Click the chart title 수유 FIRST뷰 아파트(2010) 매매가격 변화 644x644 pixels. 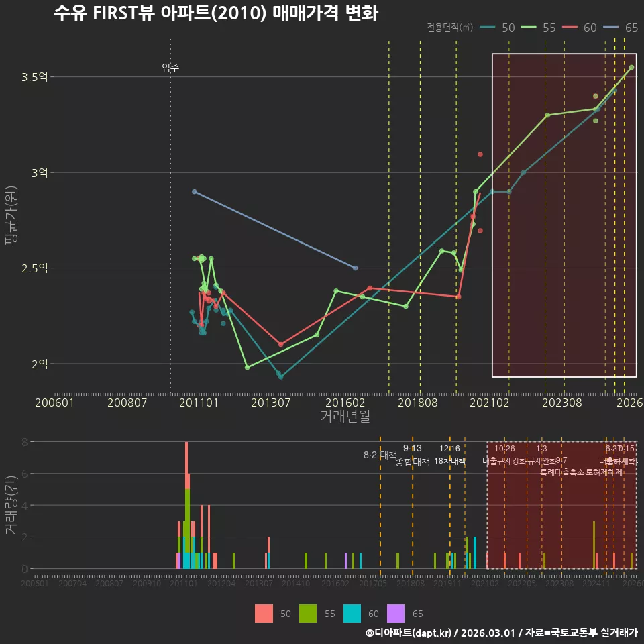point(215,13)
